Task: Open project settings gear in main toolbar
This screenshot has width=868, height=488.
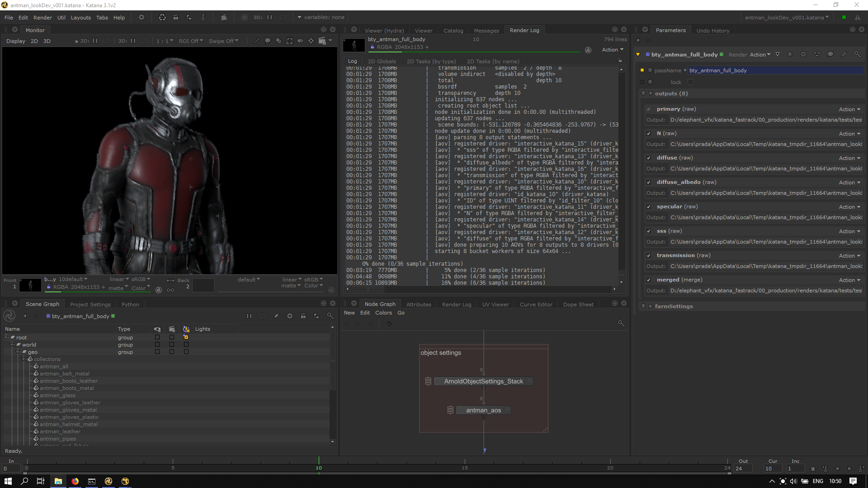Action: pos(142,17)
